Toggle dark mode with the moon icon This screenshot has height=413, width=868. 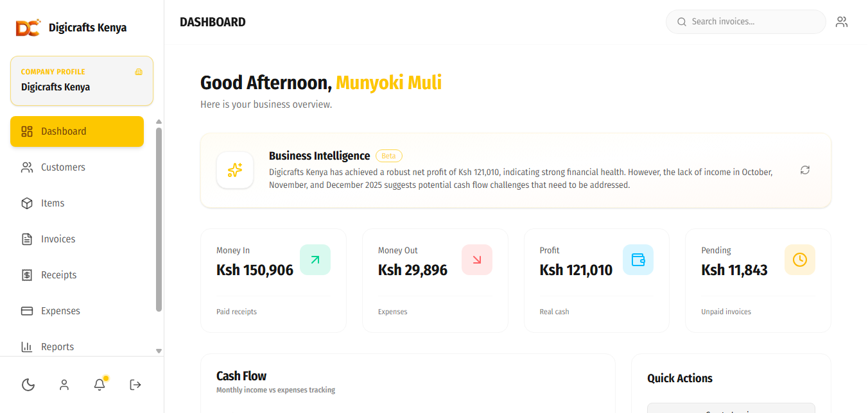[x=28, y=385]
